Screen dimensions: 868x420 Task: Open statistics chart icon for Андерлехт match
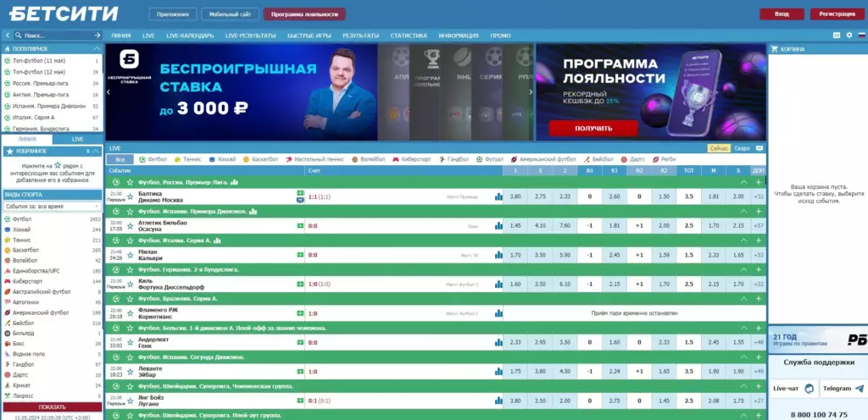click(x=498, y=343)
